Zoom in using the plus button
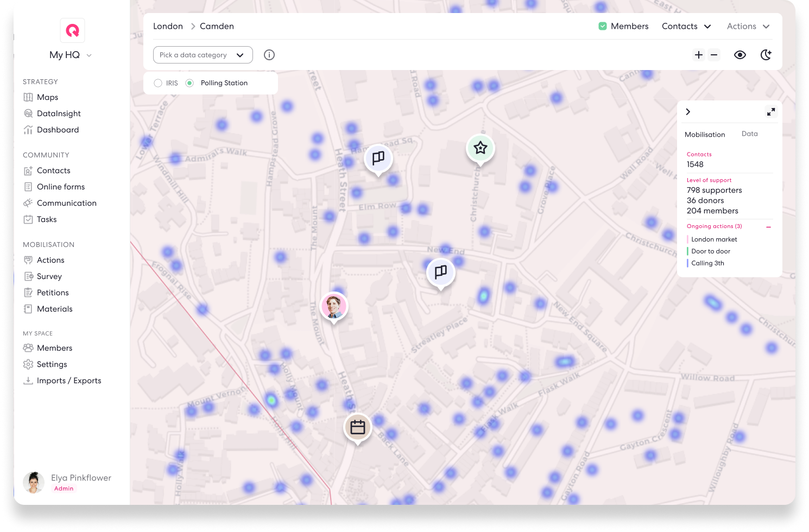This screenshot has height=532, width=809. tap(699, 54)
